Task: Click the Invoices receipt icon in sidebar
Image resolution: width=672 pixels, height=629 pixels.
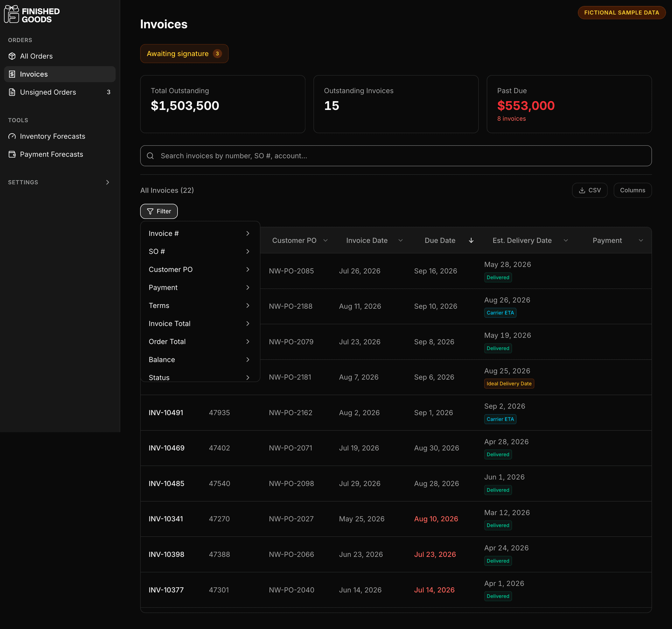Action: coord(12,74)
